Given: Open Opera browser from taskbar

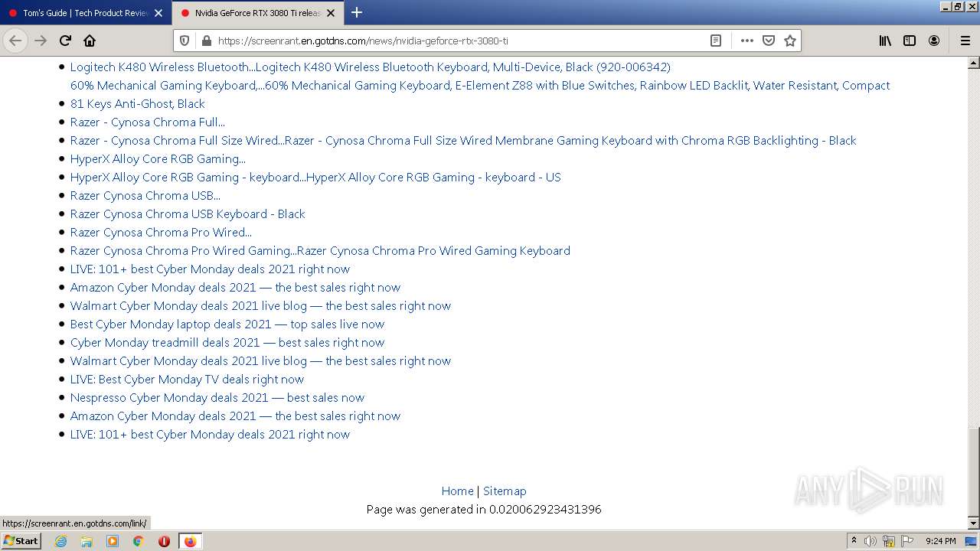Looking at the screenshot, I should tap(164, 541).
